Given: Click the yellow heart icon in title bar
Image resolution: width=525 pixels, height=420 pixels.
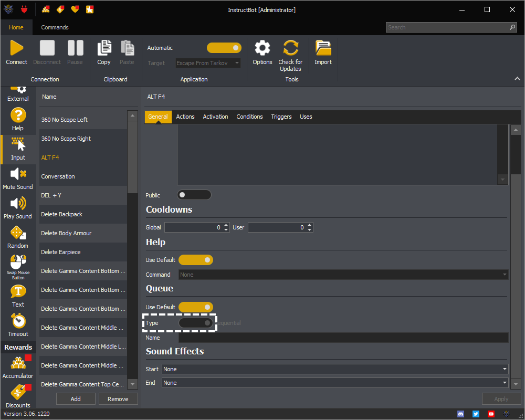Looking at the screenshot, I should coord(75,9).
